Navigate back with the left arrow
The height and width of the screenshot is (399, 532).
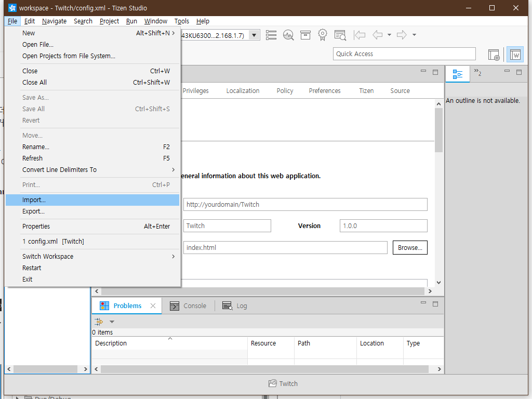click(378, 35)
